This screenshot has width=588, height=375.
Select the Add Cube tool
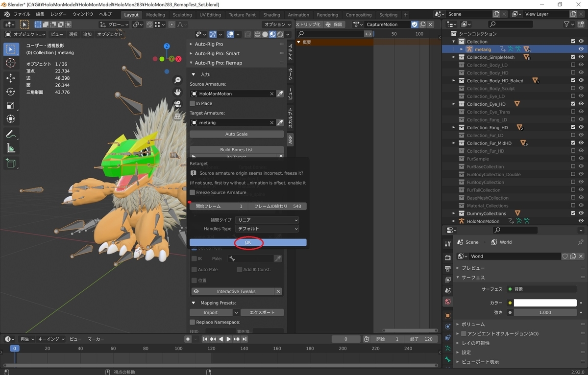(x=11, y=164)
